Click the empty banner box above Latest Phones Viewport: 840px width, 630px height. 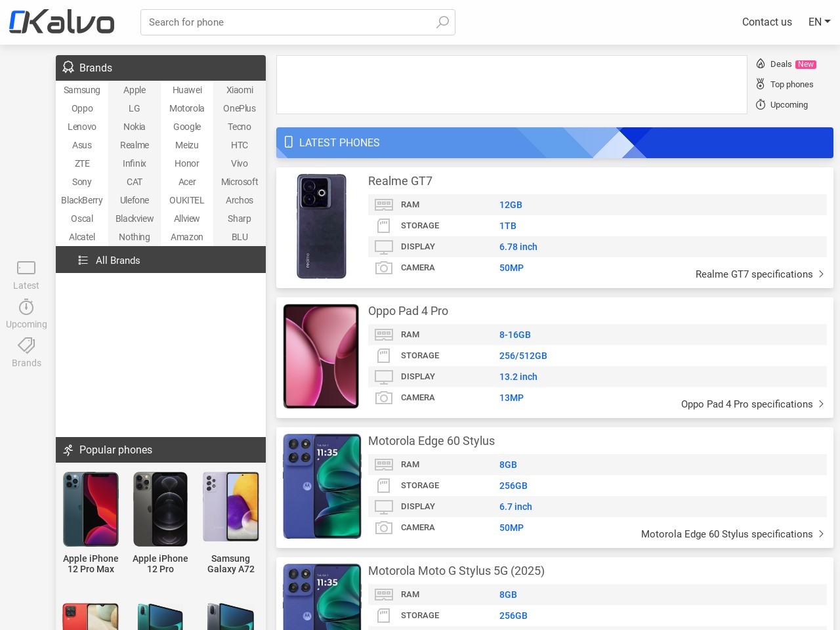[x=512, y=85]
